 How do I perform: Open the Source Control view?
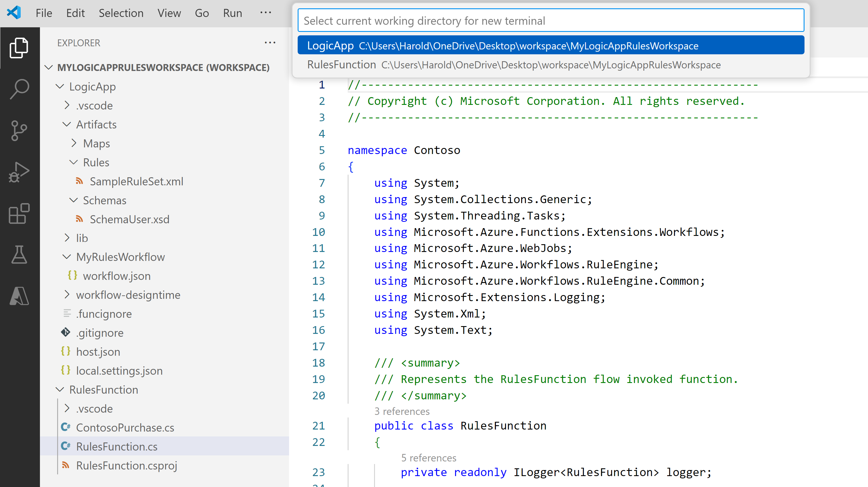(x=19, y=131)
